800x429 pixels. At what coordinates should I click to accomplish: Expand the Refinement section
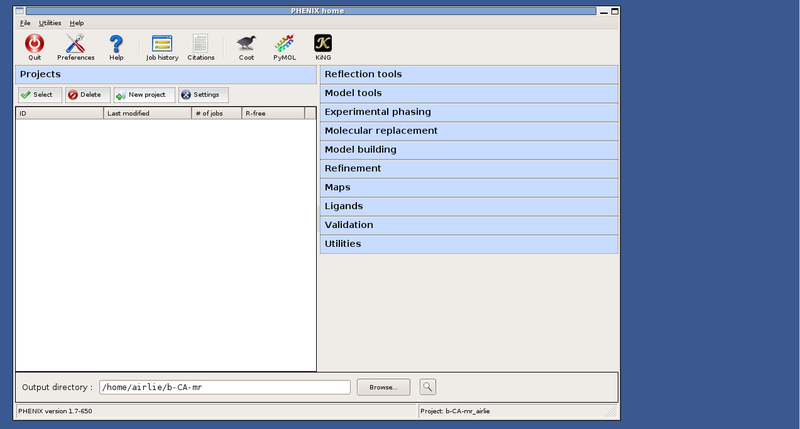[x=469, y=169]
